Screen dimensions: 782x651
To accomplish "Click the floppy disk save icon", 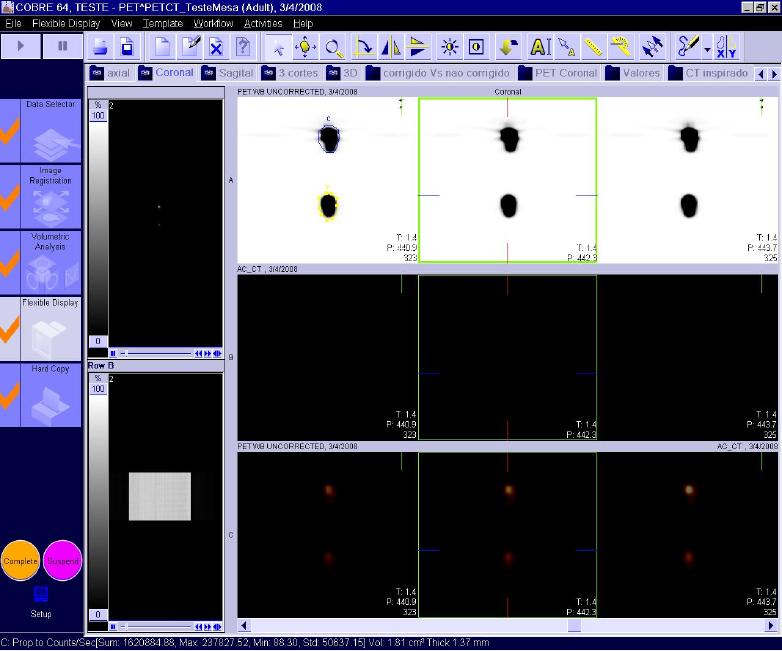I will pyautogui.click(x=127, y=47).
